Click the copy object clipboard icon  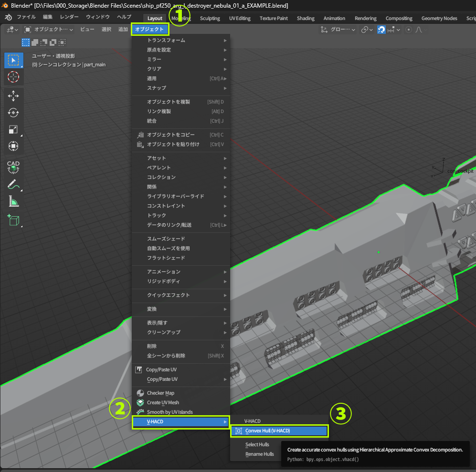140,135
